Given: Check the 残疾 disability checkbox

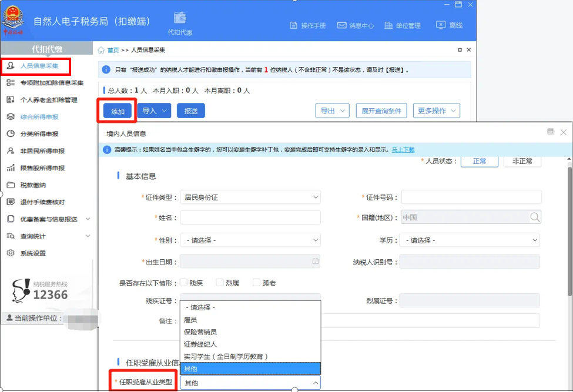Looking at the screenshot, I should pos(183,282).
